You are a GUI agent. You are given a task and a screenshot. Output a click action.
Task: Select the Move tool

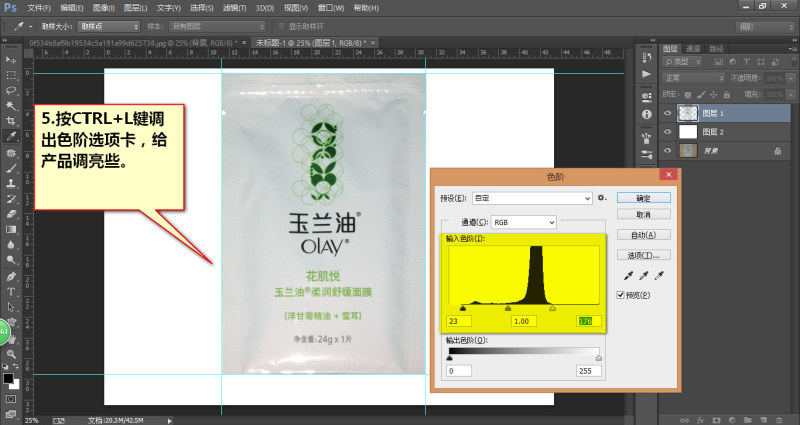[x=11, y=60]
